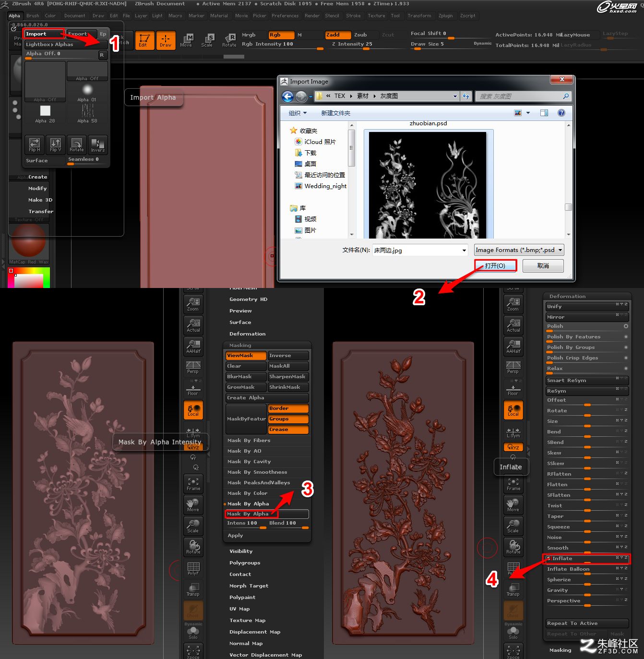Image resolution: width=644 pixels, height=659 pixels.
Task: Click Move icon beside the Masking panel
Action: 193,505
